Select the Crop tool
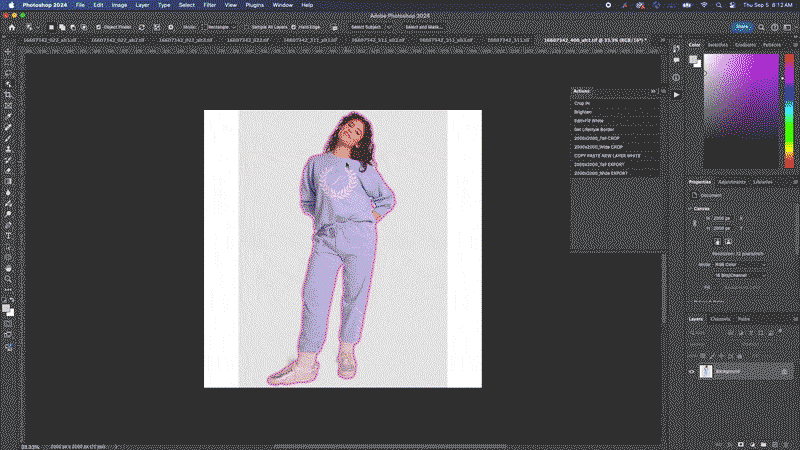Image resolution: width=800 pixels, height=450 pixels. click(x=8, y=95)
